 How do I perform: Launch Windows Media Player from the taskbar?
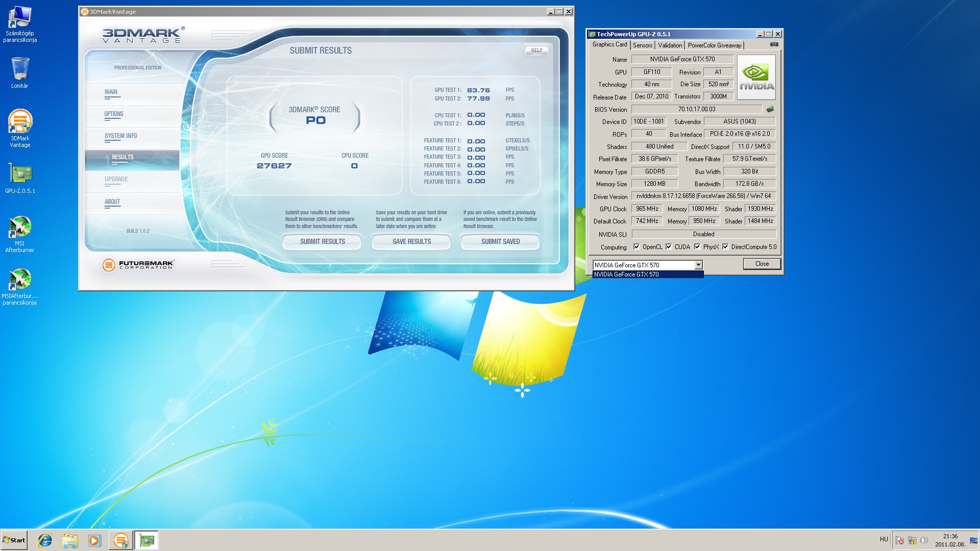tap(94, 540)
